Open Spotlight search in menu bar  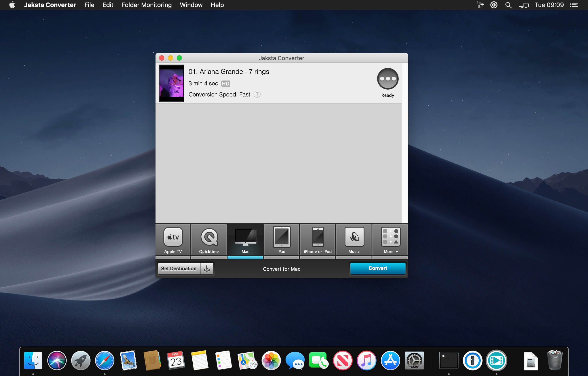508,5
